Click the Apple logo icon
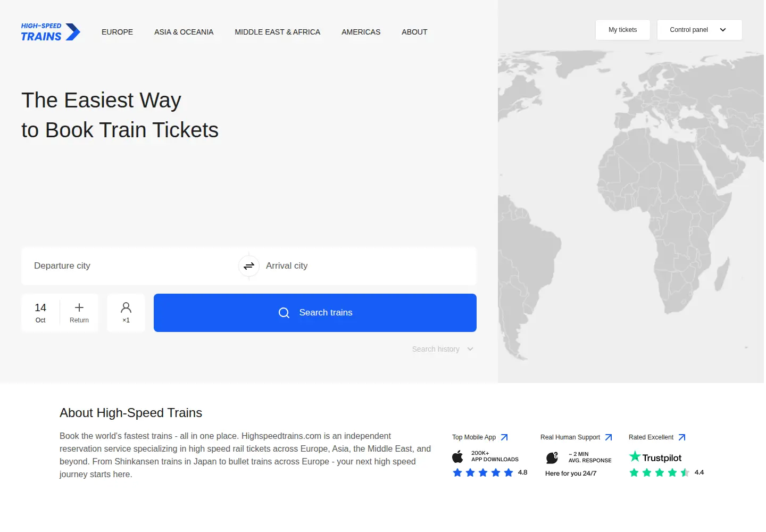The image size is (766, 532). (x=457, y=456)
